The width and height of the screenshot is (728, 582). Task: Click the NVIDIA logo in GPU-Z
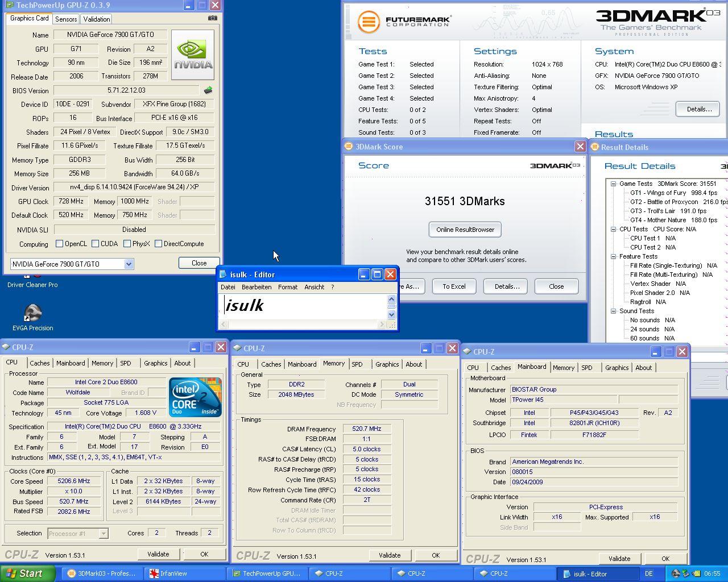[193, 55]
